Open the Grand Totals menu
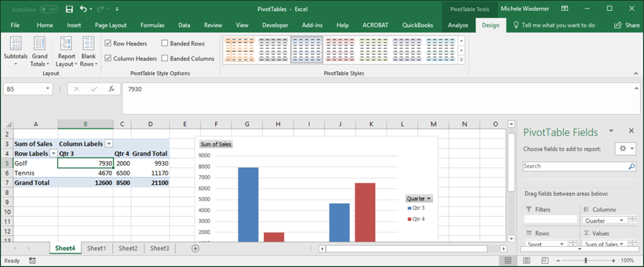This screenshot has height=267, width=644. (40, 52)
